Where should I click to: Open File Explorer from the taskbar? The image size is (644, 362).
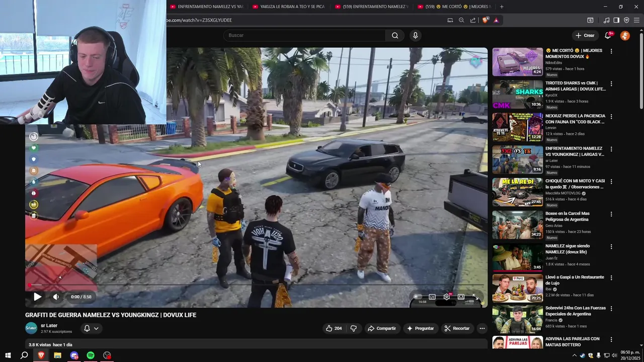click(57, 355)
